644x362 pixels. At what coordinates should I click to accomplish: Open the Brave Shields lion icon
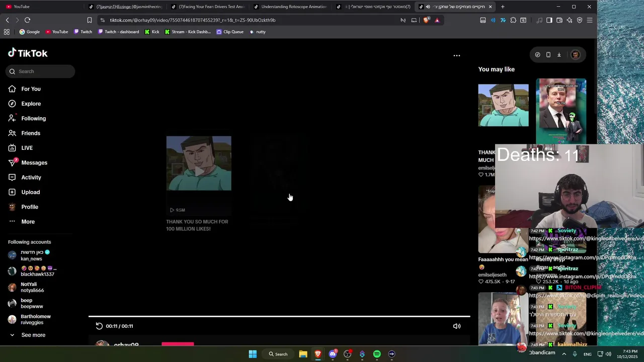427,20
